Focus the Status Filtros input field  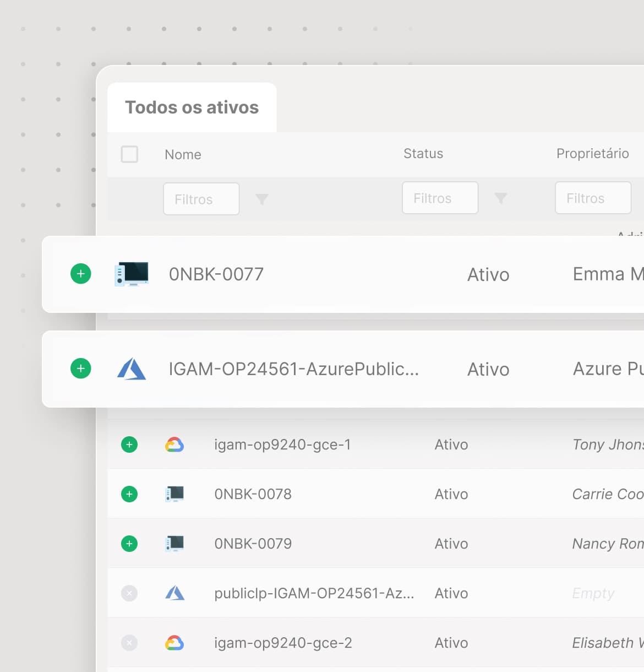440,198
